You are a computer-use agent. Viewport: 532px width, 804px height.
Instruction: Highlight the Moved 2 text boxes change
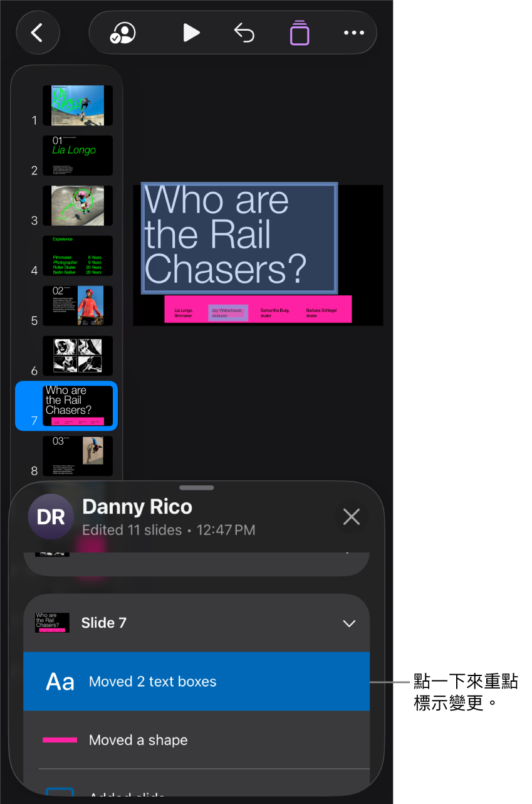(196, 682)
